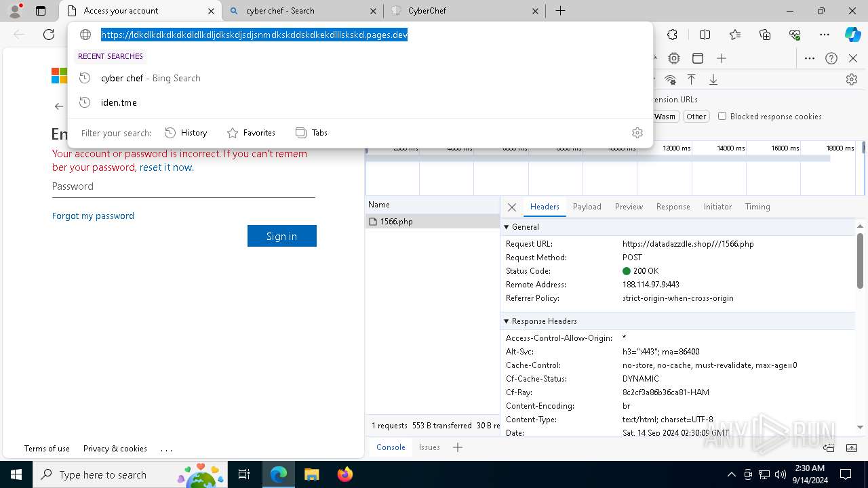Screen dimensions: 868x488
Task: Click the Password input field
Action: [x=184, y=186]
